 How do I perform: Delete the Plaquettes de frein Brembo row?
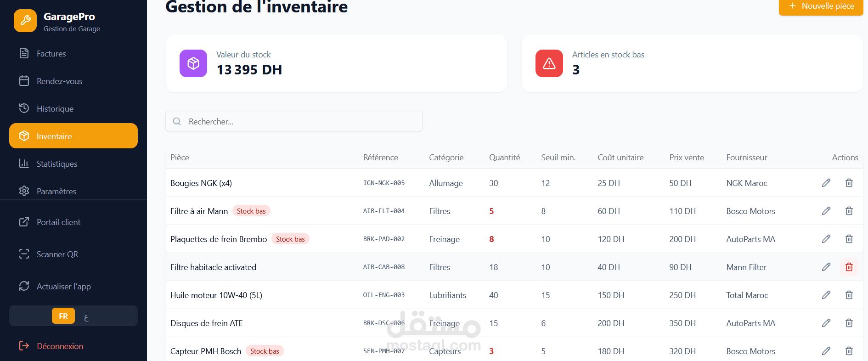tap(849, 239)
